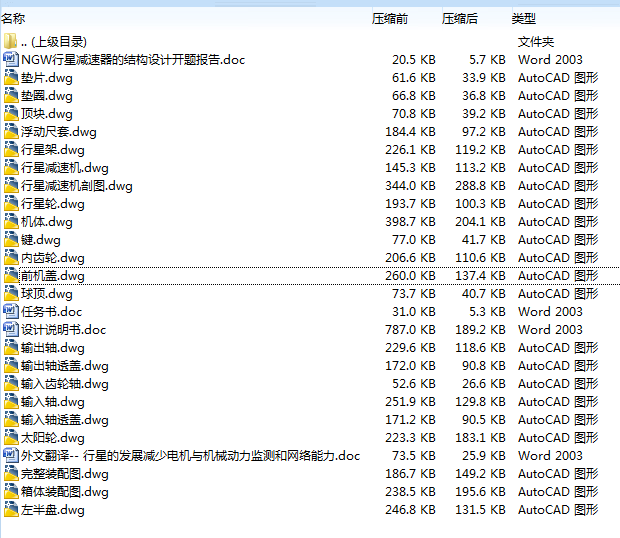Image resolution: width=620 pixels, height=538 pixels.
Task: Select the file name 行星减速机.dwg
Action: coord(64,168)
